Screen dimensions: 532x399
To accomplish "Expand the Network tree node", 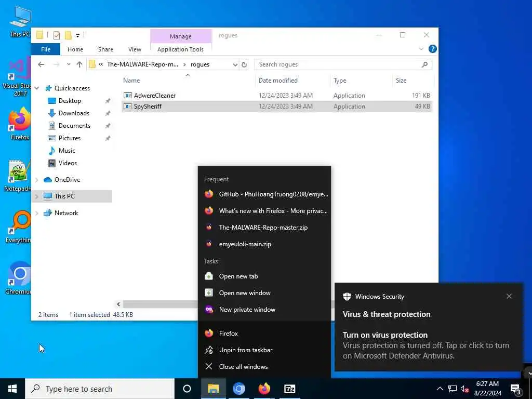I will point(37,213).
